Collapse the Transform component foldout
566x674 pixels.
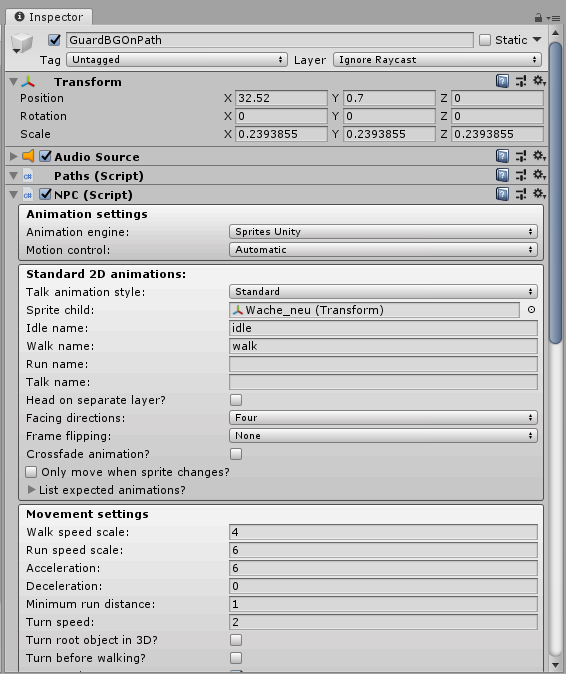coord(14,82)
